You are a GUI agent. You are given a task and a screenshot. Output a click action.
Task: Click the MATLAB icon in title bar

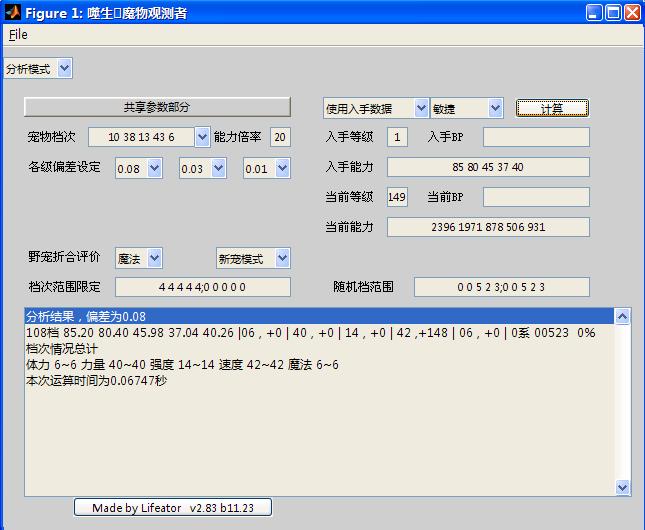click(x=13, y=13)
